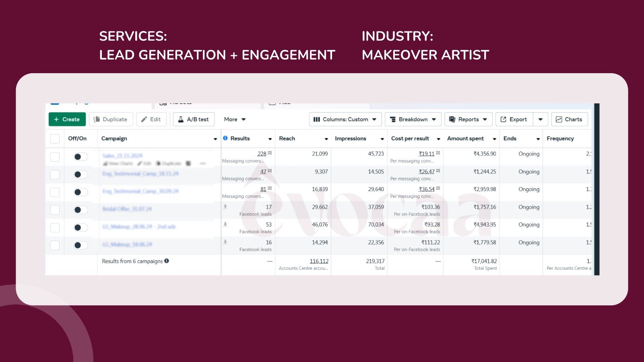This screenshot has height=362, width=644.
Task: Open the Columns: Custom dropdown
Action: (345, 119)
